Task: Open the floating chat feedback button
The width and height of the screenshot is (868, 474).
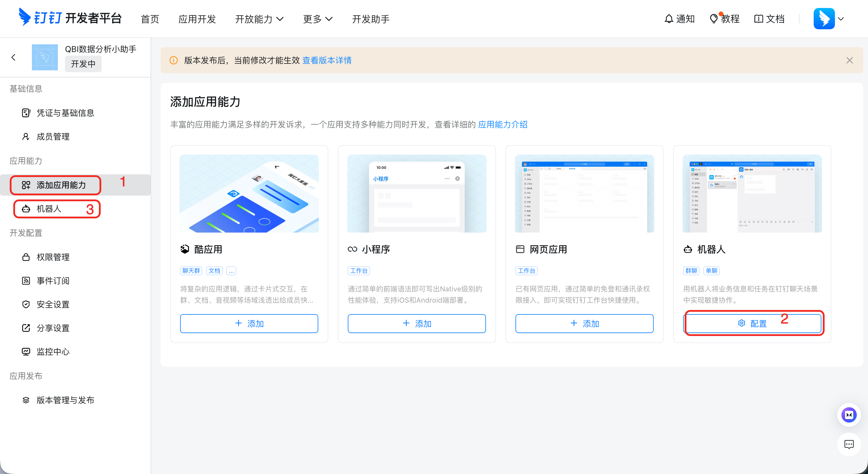Action: point(849,444)
